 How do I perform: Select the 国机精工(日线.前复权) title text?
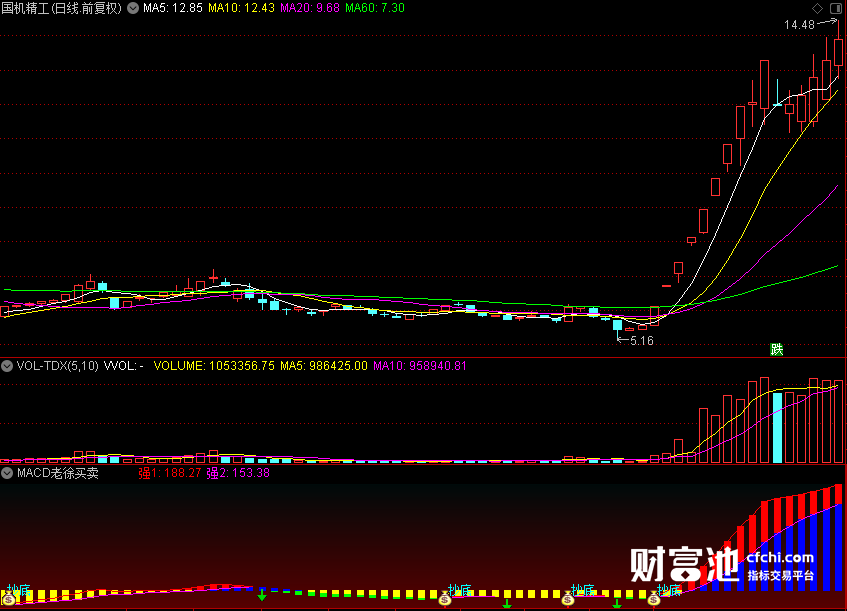[x=62, y=8]
